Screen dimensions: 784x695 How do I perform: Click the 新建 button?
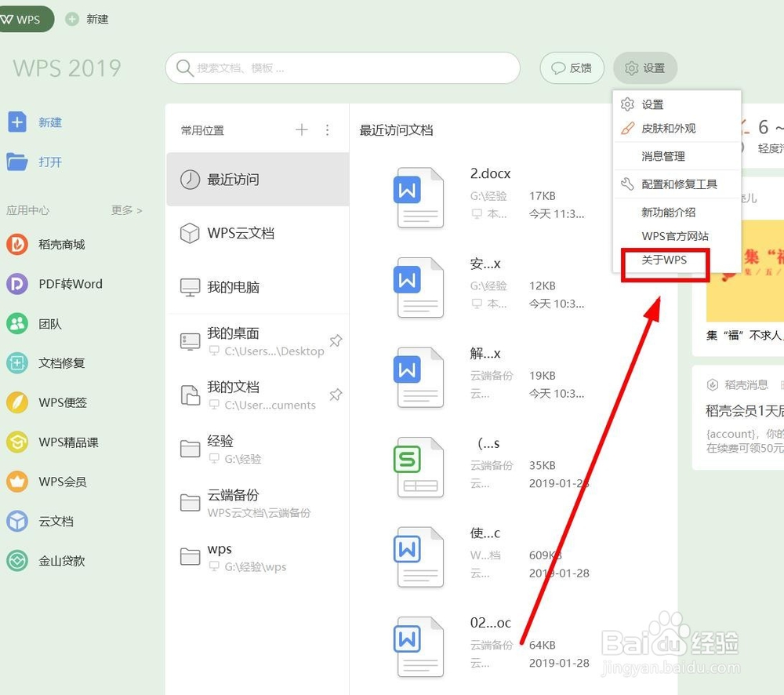pos(38,122)
